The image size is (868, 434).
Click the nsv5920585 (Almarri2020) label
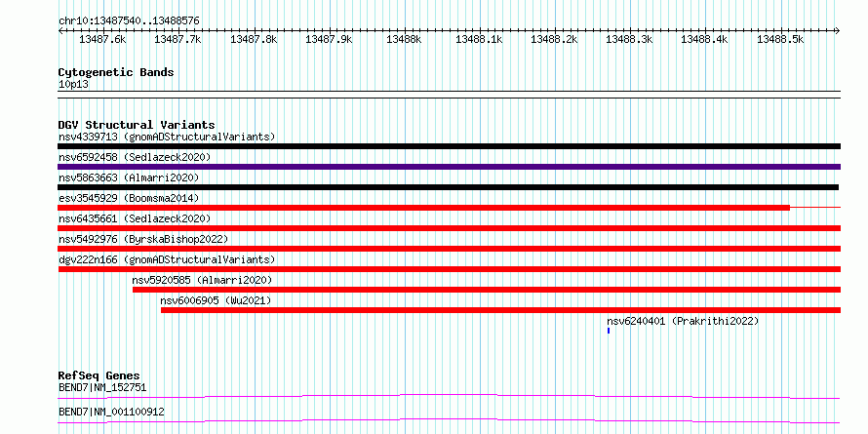[202, 280]
